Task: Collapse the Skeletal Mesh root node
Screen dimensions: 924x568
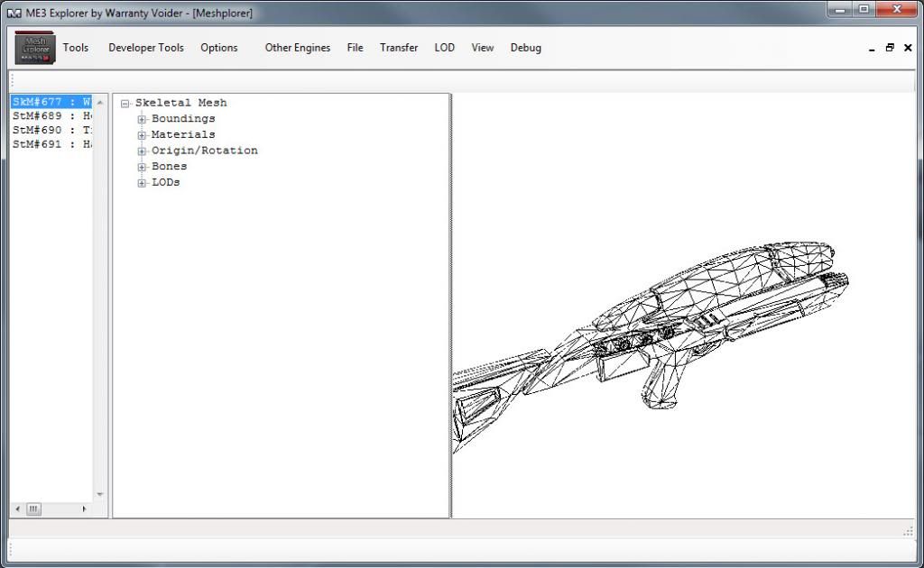Action: click(x=125, y=104)
